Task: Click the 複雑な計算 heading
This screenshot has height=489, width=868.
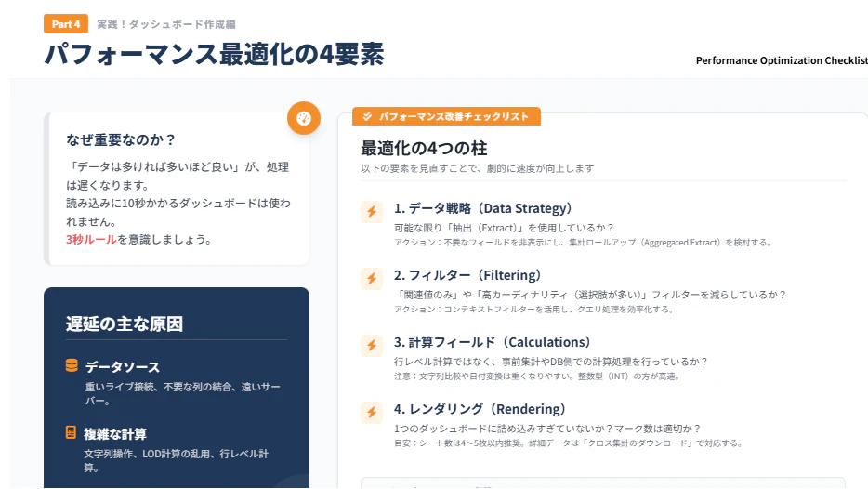Action: coord(115,433)
